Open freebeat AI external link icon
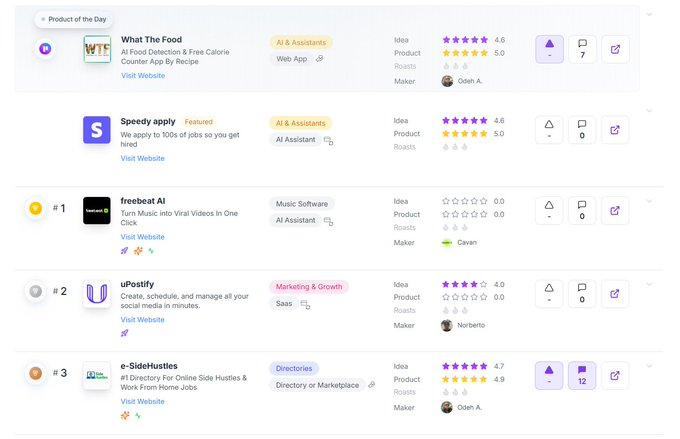Screen dimensions: 680x439 (x=615, y=210)
